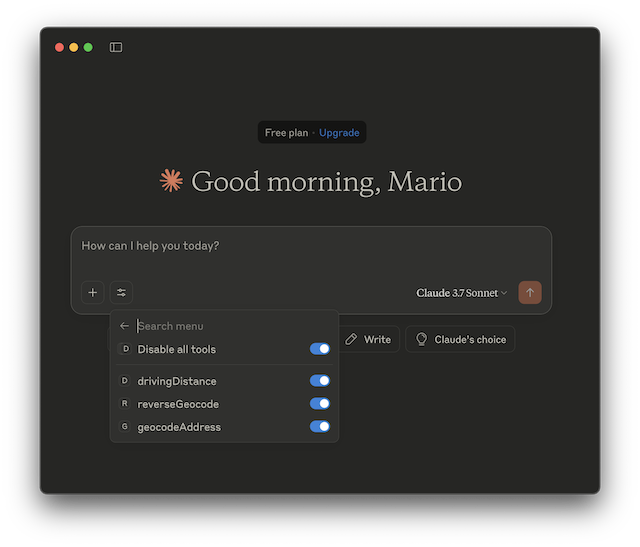The height and width of the screenshot is (547, 640).
Task: Open the plus attachment menu
Action: click(x=93, y=292)
